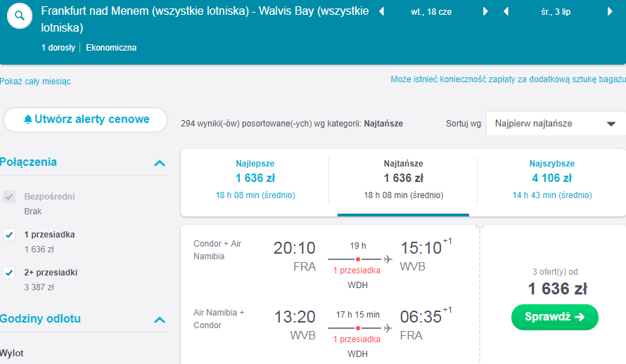Image resolution: width=626 pixels, height=364 pixels.
Task: Click the green Sprawdź button
Action: (554, 317)
